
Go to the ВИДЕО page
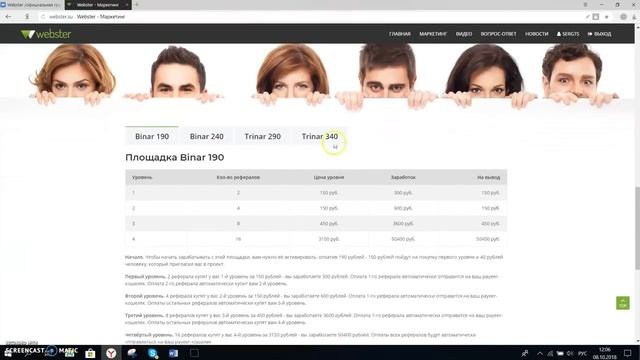464,34
